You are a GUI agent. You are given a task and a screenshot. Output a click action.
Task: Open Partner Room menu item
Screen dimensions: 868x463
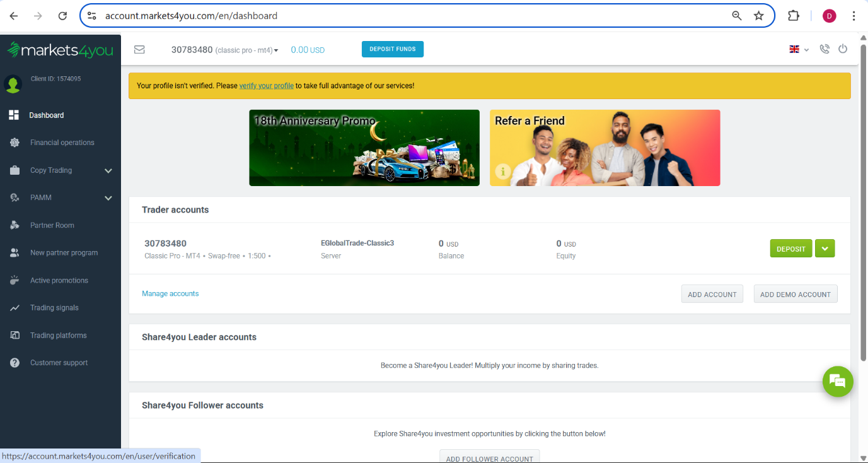tap(52, 225)
